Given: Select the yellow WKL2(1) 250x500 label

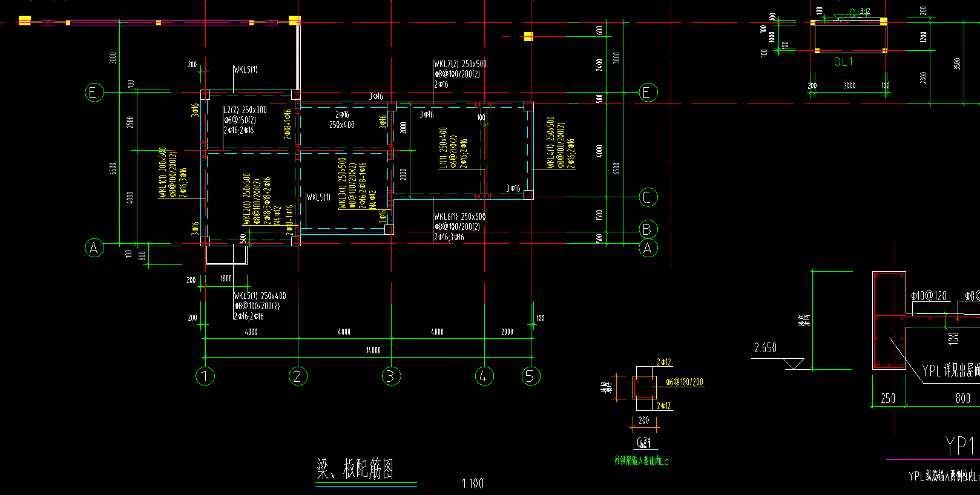Looking at the screenshot, I should (x=247, y=199).
